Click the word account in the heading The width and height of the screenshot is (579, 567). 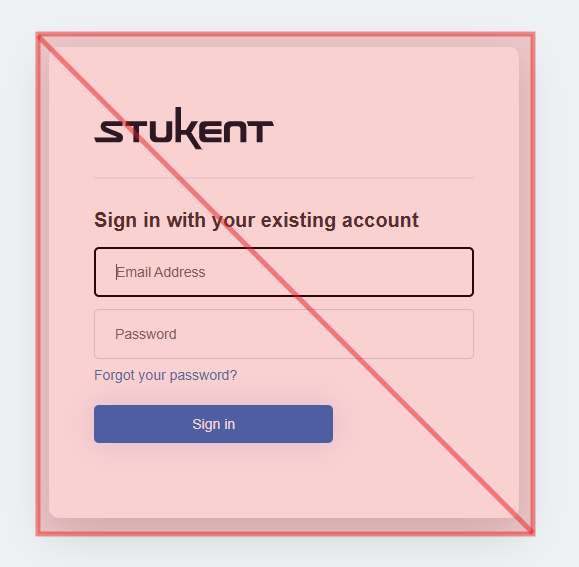[x=380, y=220]
